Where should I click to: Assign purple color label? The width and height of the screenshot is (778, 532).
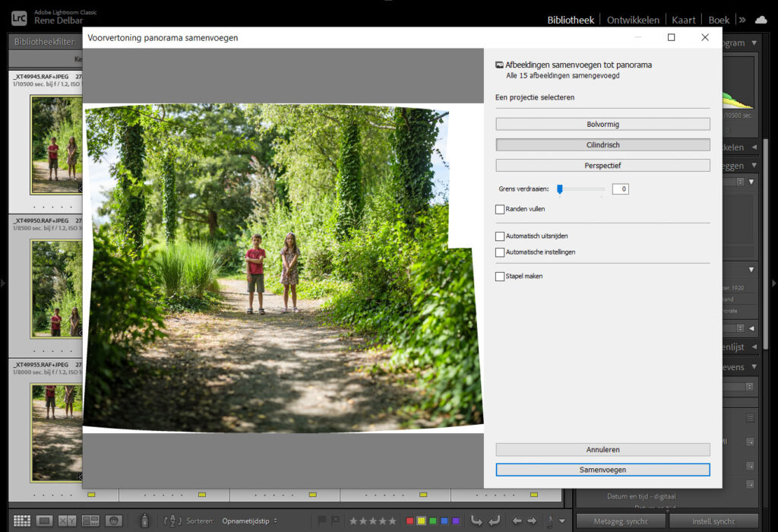[x=456, y=521]
